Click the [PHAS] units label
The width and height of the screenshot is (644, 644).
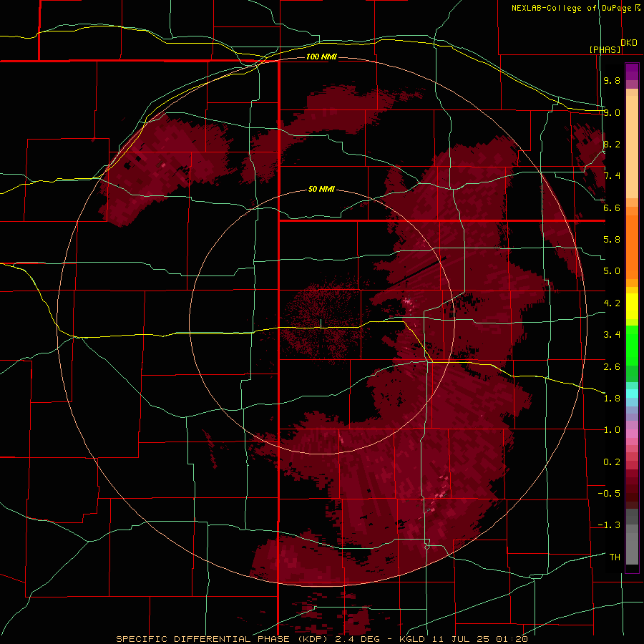605,49
